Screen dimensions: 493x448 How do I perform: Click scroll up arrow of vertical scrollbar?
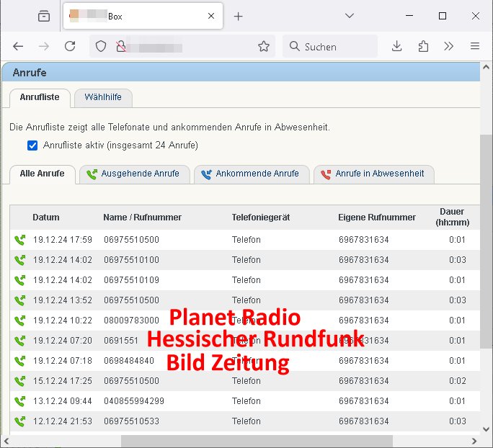[486, 67]
